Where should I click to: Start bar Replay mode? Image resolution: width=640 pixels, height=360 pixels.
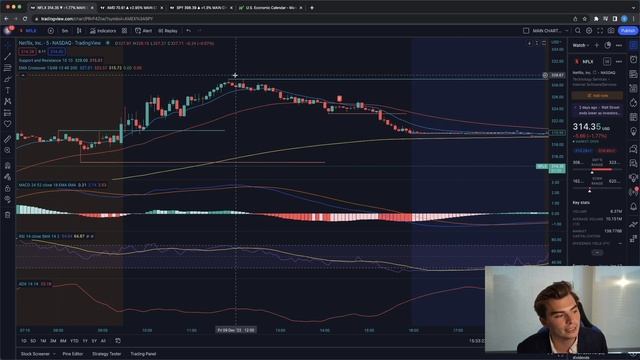(168, 31)
